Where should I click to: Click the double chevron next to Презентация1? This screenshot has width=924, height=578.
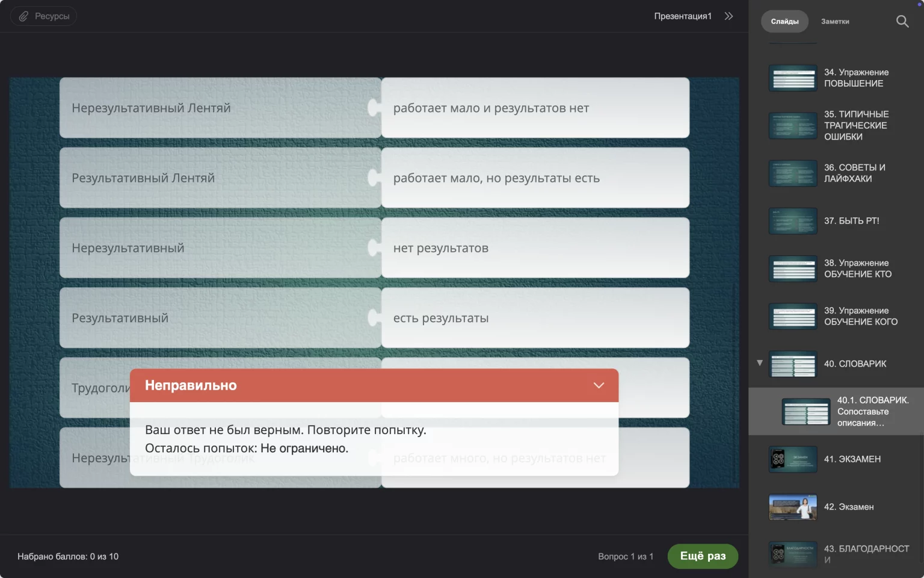click(x=728, y=16)
